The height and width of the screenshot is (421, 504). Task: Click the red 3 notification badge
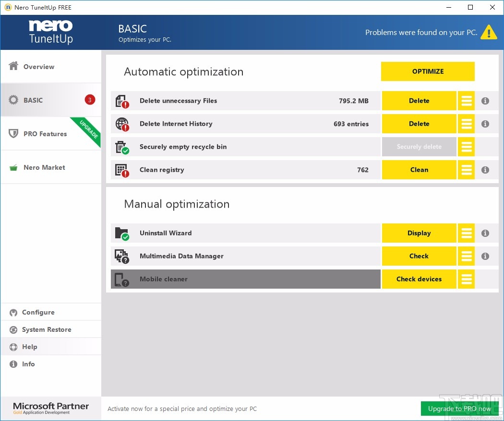tap(90, 100)
